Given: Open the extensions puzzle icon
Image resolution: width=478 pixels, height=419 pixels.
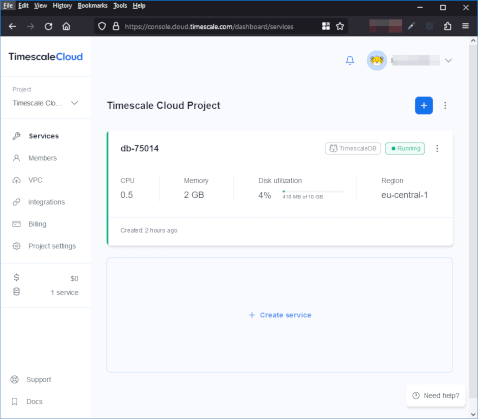Looking at the screenshot, I should [447, 26].
